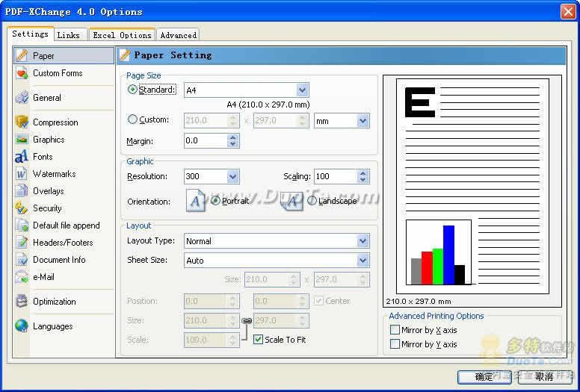Select the Standard page size radio
580x392 pixels.
click(x=132, y=90)
